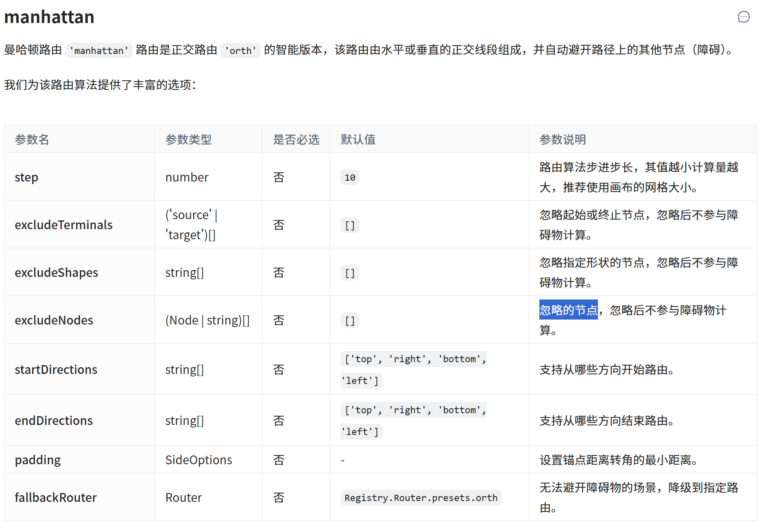This screenshot has width=761, height=532.
Task: Click Registry.Router.presets.orth default value
Action: 421,498
